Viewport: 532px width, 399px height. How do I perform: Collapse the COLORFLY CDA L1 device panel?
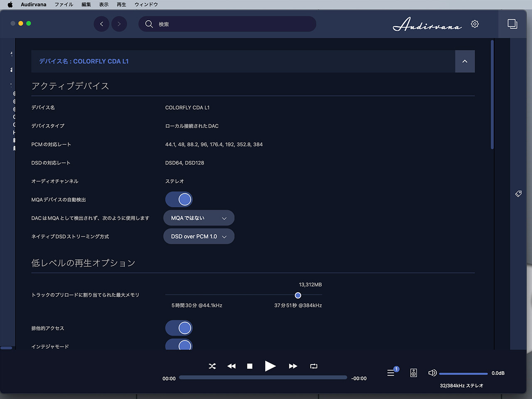(x=465, y=62)
